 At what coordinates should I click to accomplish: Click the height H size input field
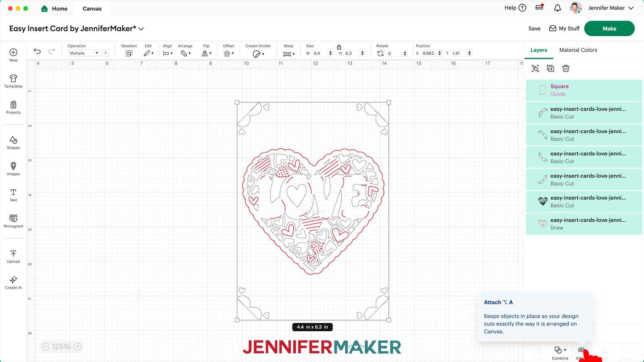click(x=352, y=53)
